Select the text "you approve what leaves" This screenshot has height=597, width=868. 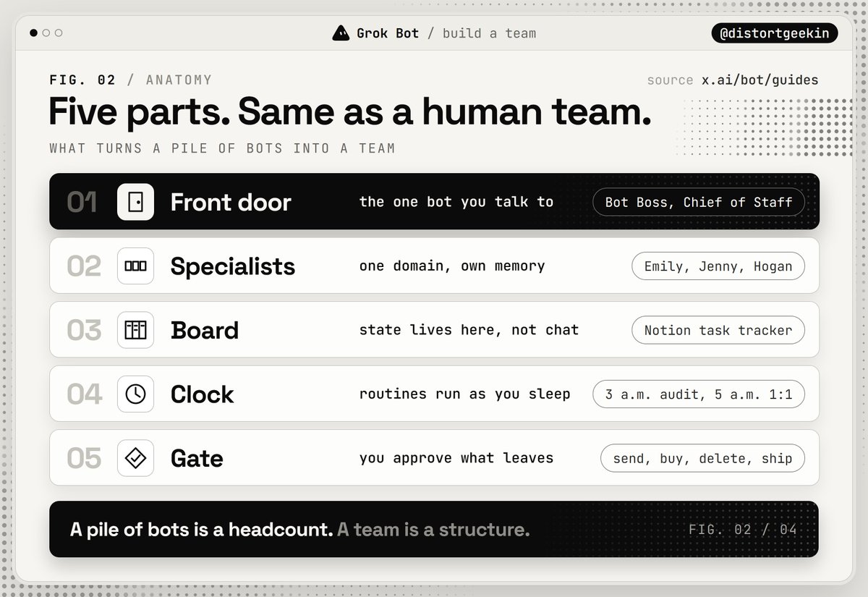coord(456,458)
